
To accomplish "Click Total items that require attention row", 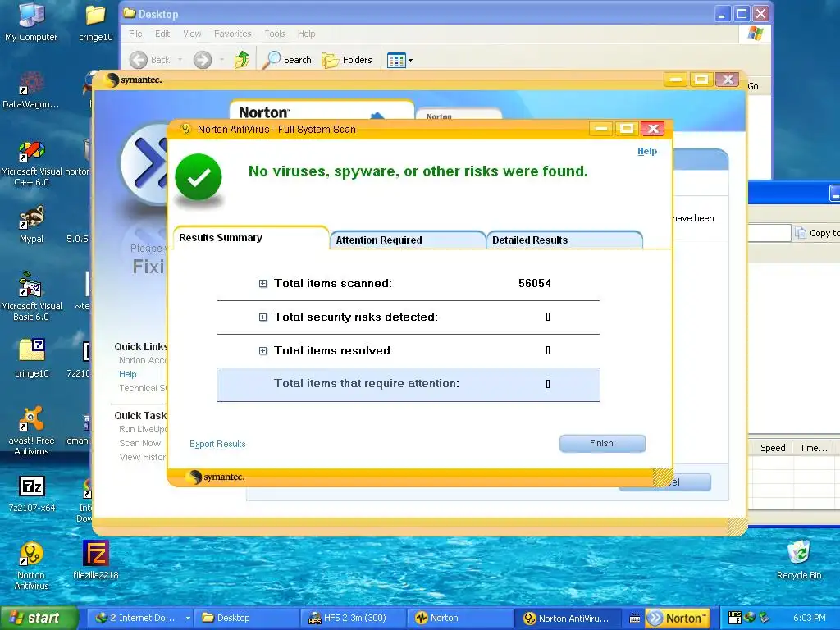I will [x=409, y=384].
